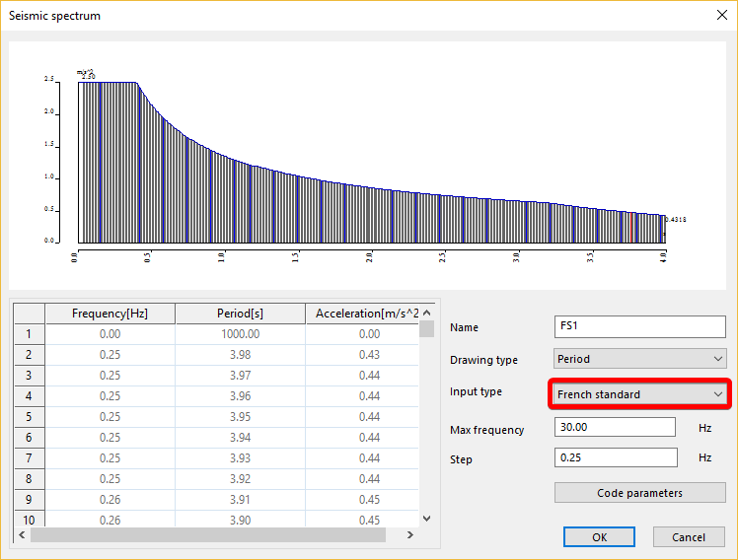The height and width of the screenshot is (560, 738).
Task: Select the Acceleration column header
Action: tap(362, 314)
